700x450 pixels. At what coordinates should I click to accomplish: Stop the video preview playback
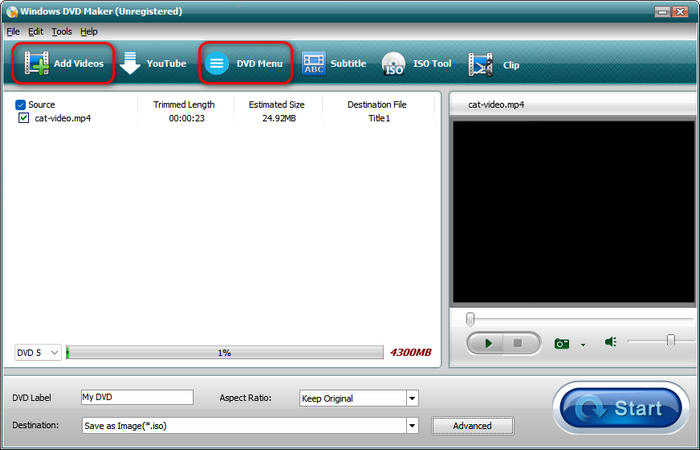click(518, 343)
